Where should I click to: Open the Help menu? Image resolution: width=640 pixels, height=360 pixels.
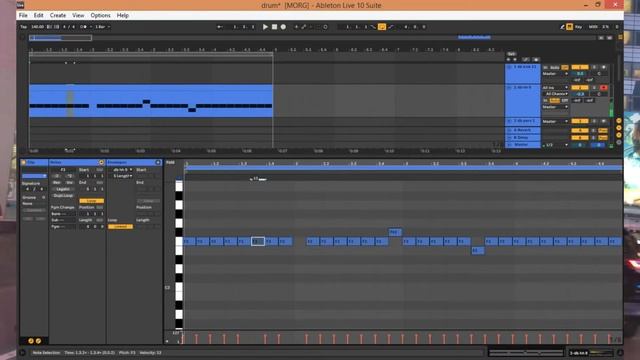coord(123,16)
